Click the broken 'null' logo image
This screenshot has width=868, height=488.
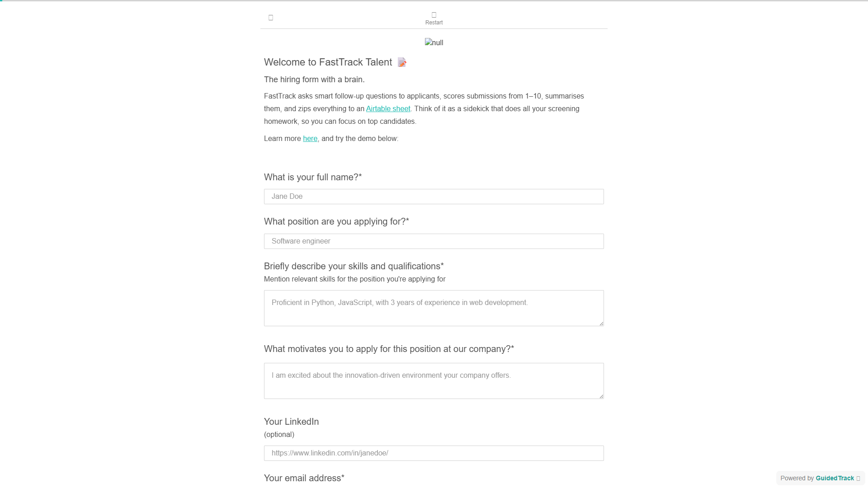point(434,42)
